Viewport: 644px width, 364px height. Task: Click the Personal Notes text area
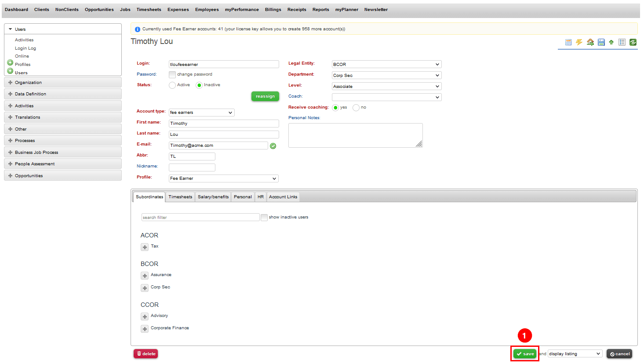355,135
